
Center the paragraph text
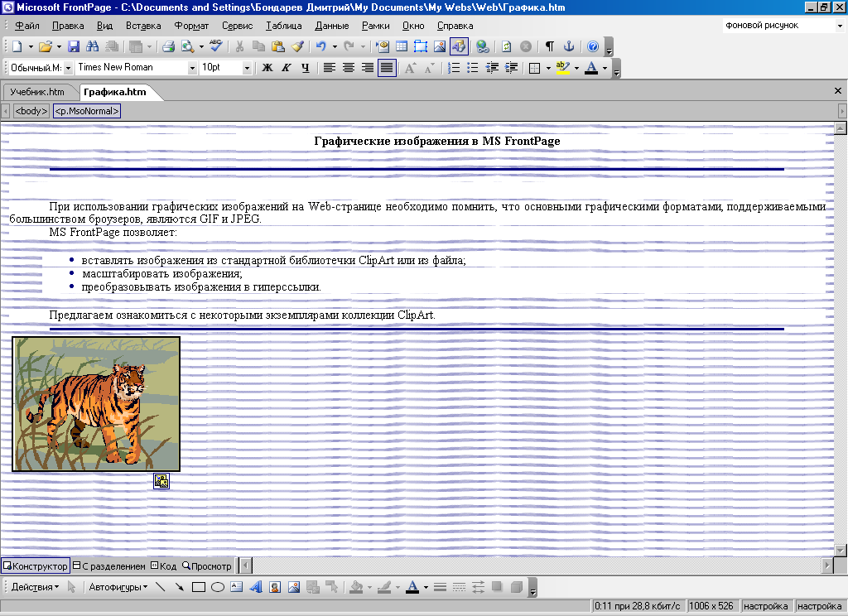click(x=349, y=68)
